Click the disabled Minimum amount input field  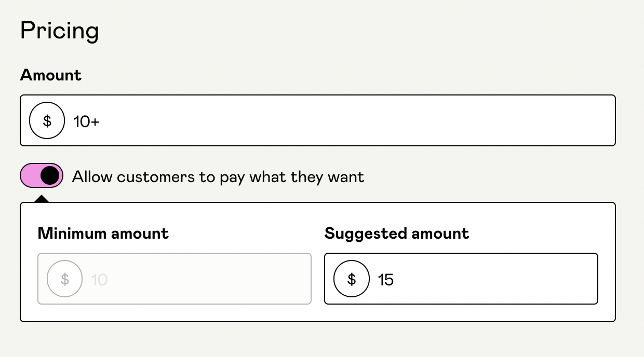(175, 279)
